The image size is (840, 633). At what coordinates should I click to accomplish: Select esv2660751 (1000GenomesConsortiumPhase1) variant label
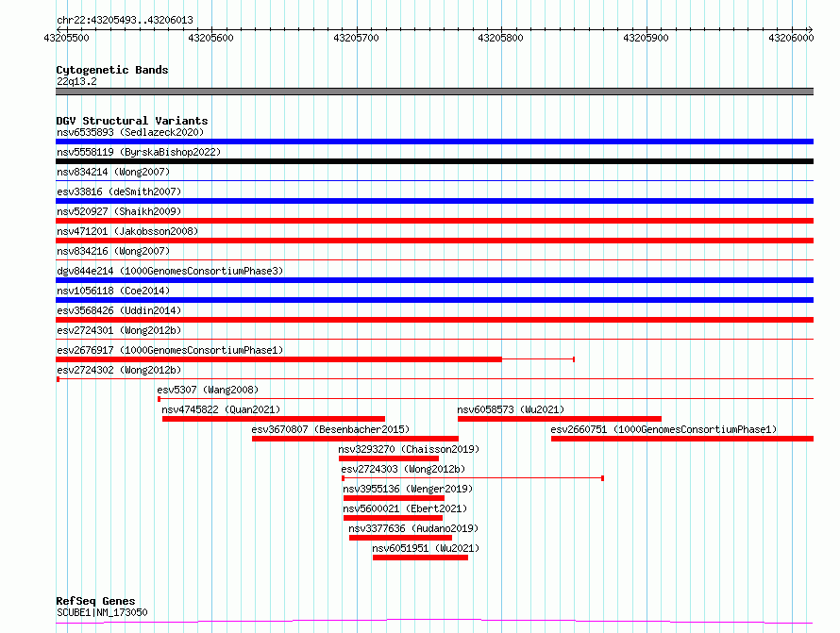pyautogui.click(x=664, y=429)
